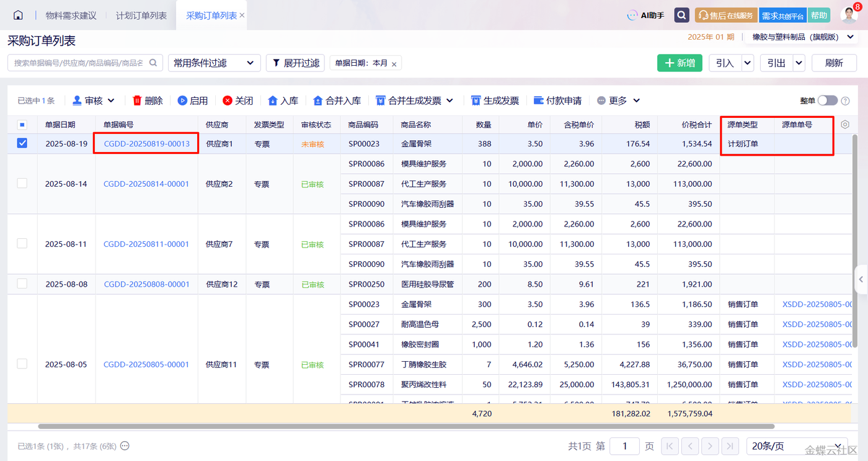The image size is (868, 461).
Task: Expand the 引入 dropdown arrow
Action: (748, 63)
